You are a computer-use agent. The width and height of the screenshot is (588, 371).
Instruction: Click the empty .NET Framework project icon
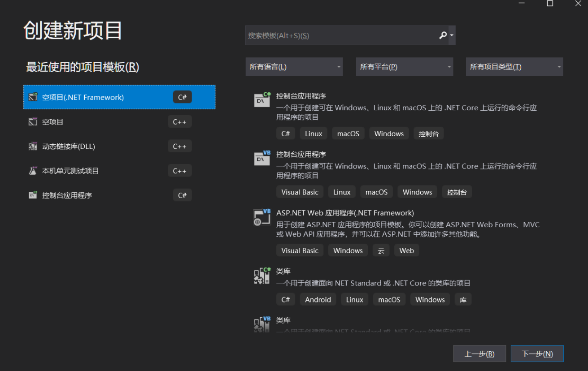pyautogui.click(x=33, y=97)
